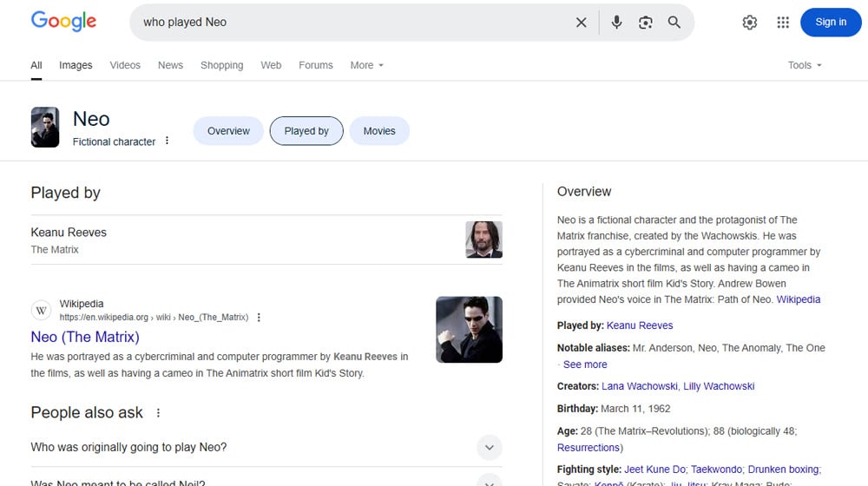
Task: Click the Wikipedia favicon icon
Action: coord(41,311)
